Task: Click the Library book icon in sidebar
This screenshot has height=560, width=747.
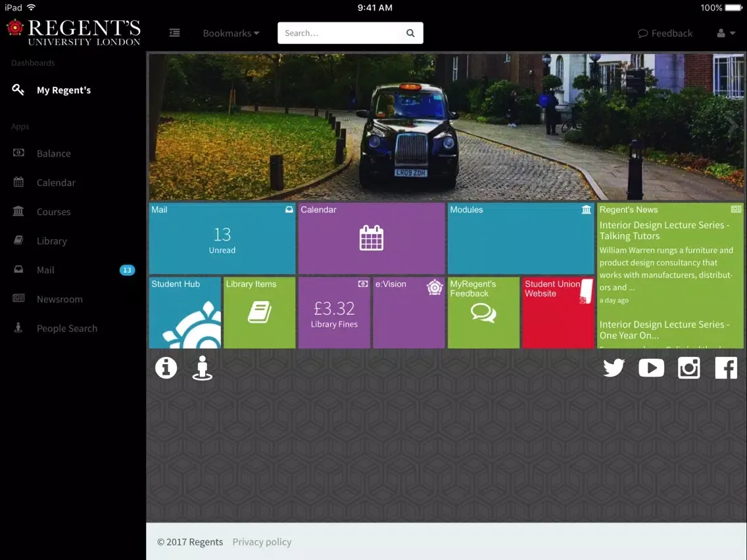Action: [x=18, y=240]
